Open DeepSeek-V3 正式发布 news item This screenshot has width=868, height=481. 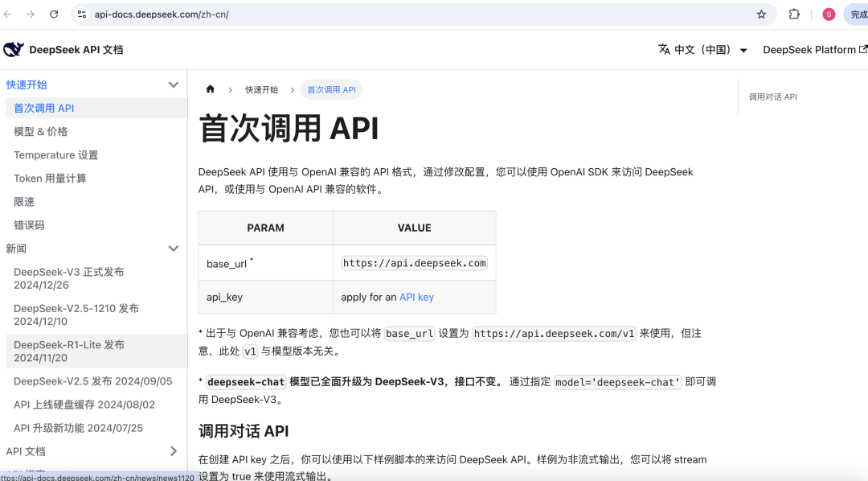tap(96, 278)
